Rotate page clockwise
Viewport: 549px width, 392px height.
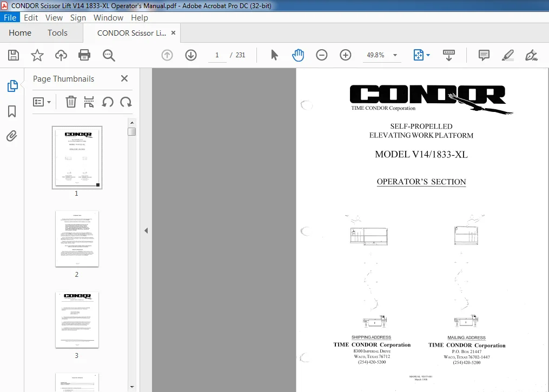tap(125, 102)
